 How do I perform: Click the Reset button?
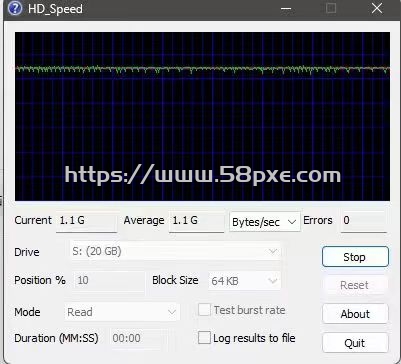point(355,285)
